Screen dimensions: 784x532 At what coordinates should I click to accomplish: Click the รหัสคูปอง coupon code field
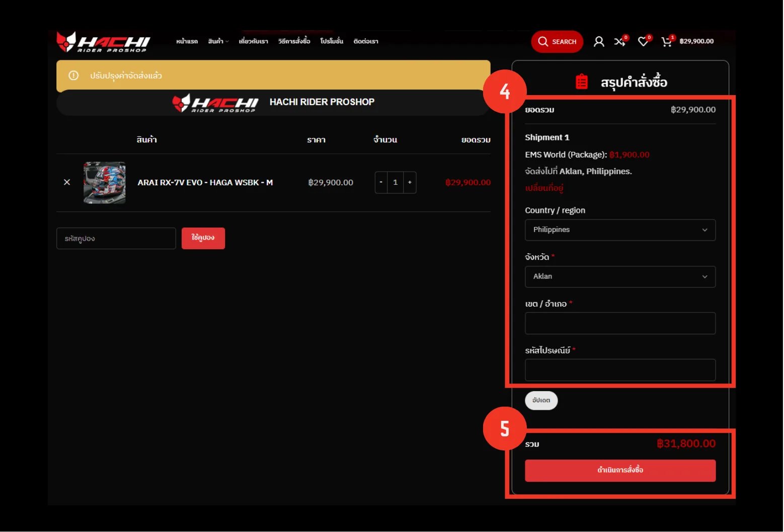coord(116,239)
